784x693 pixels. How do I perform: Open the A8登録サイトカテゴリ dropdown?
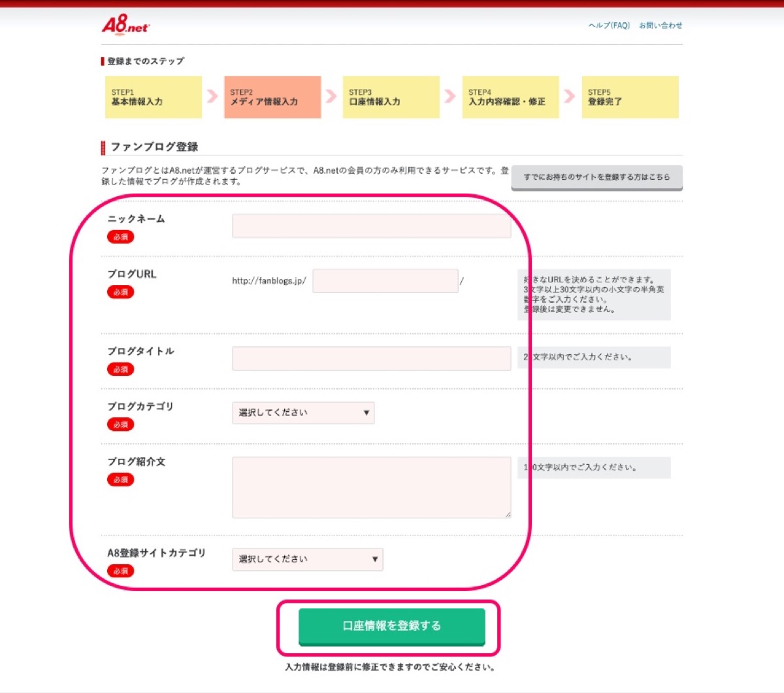click(x=308, y=559)
